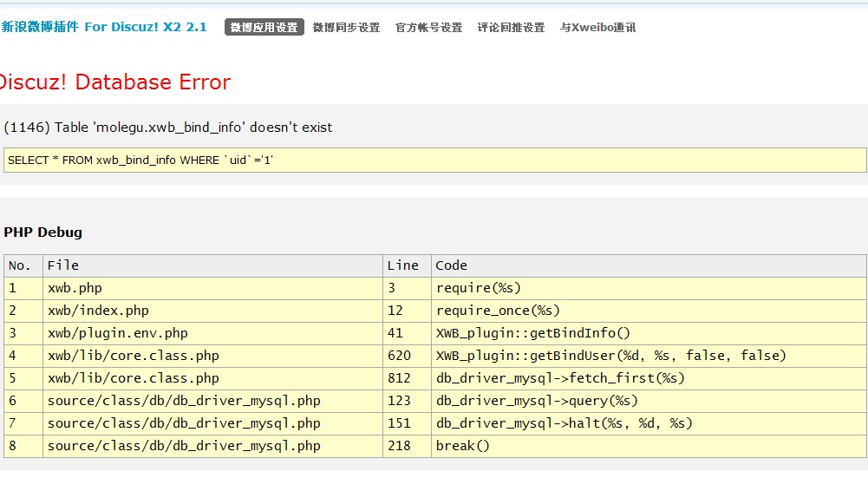Click xwb/lib/core.class.php in row 4
Screen dimensions: 868x478
tap(212, 357)
